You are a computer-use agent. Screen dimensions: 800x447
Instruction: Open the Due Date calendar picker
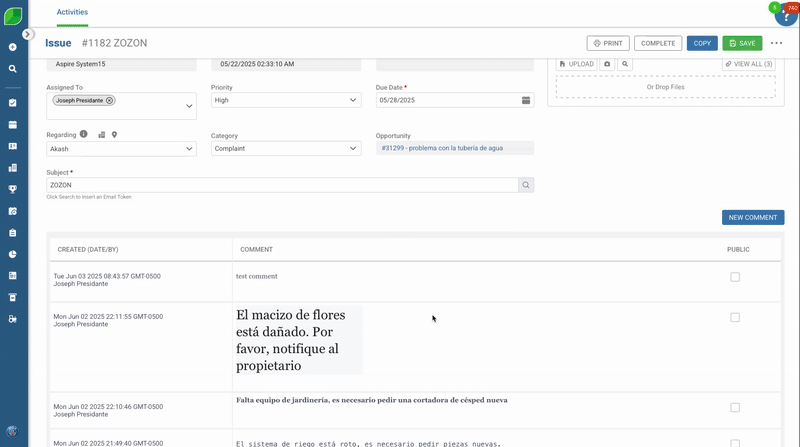coord(526,100)
